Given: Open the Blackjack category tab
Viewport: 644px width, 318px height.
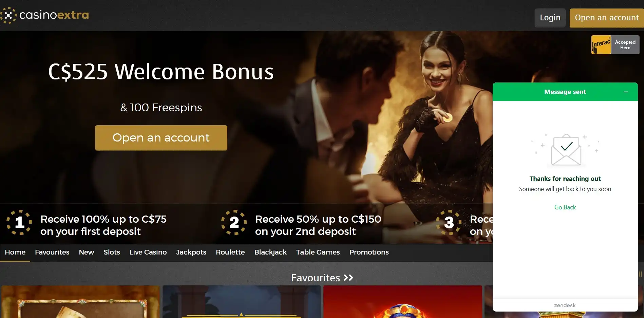Looking at the screenshot, I should pyautogui.click(x=270, y=252).
